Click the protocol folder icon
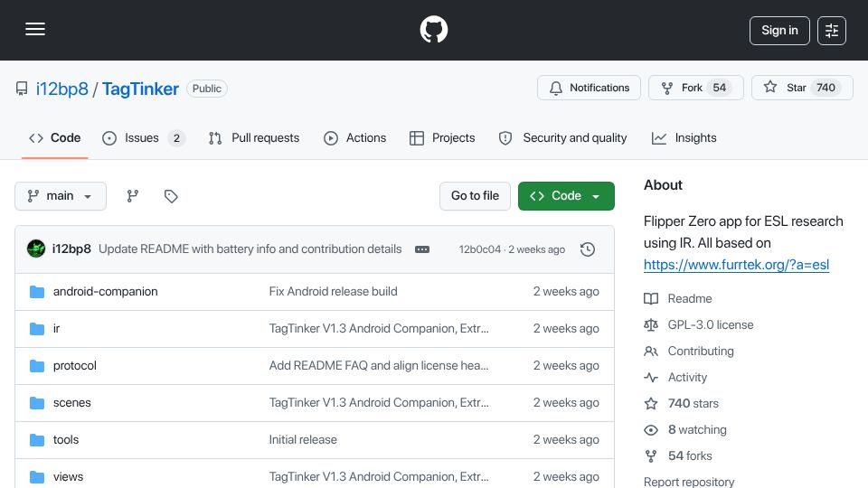868x488 pixels. pos(37,366)
